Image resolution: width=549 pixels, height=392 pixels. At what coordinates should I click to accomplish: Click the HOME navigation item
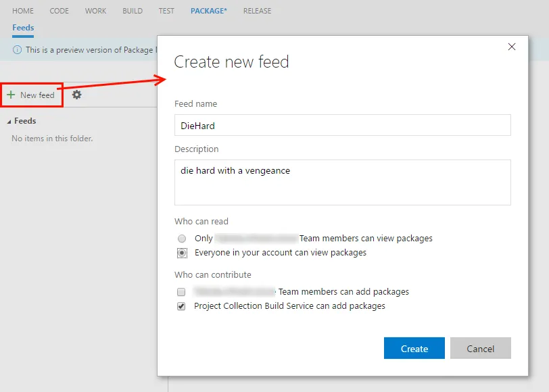point(22,11)
